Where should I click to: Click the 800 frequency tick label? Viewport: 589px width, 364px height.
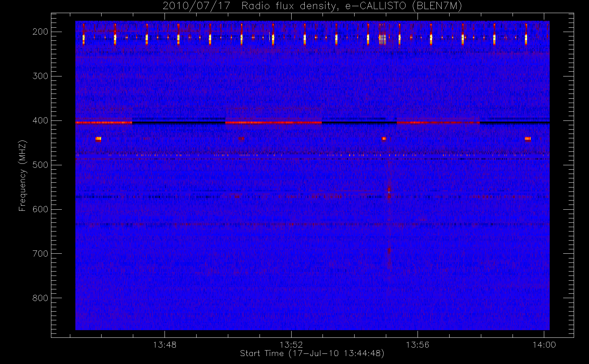[x=40, y=298]
